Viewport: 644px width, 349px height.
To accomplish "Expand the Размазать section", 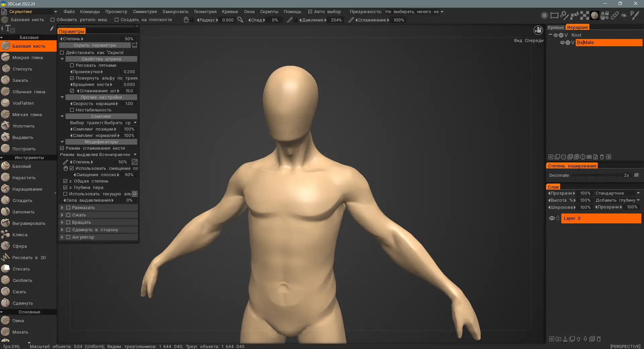I will [x=62, y=208].
